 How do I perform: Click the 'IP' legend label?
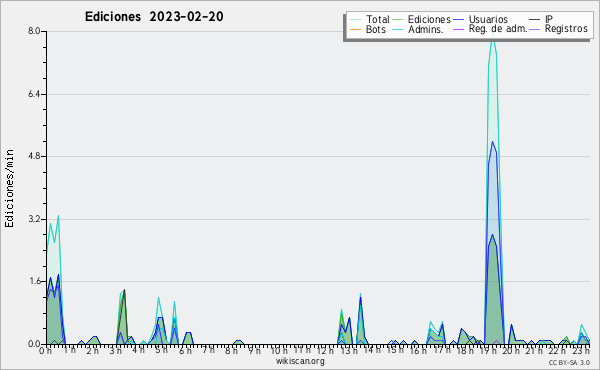pyautogui.click(x=549, y=19)
